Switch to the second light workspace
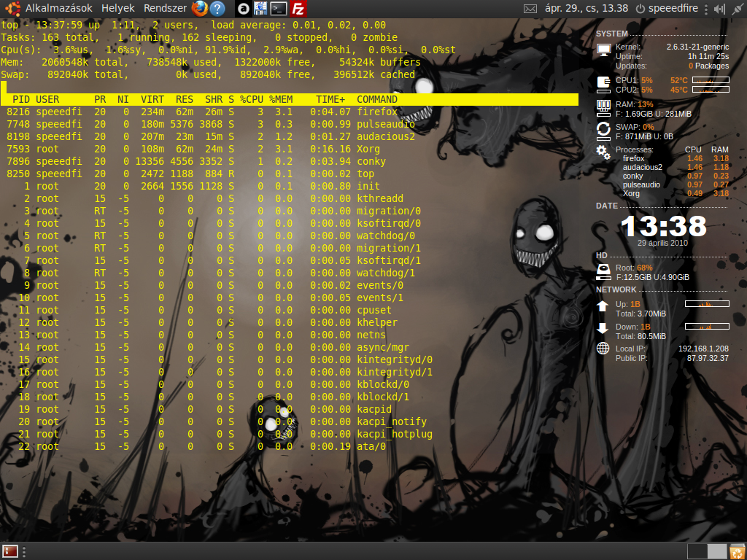This screenshot has width=747, height=560. pos(716,551)
